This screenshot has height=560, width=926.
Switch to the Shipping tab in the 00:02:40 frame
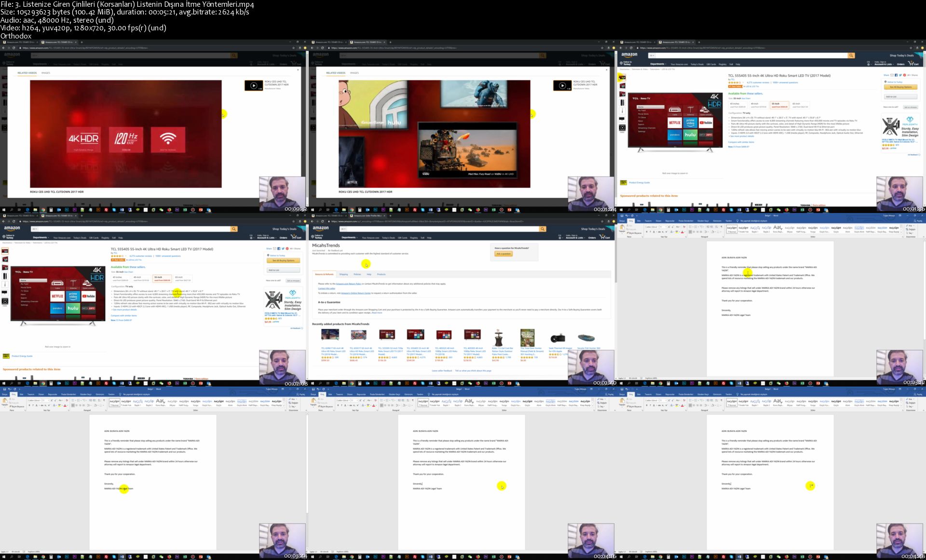click(343, 274)
